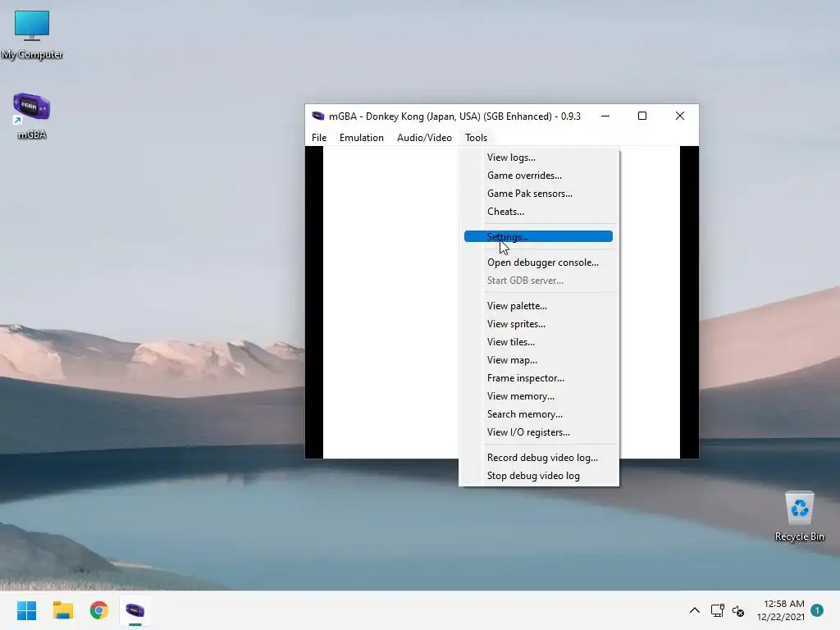
Task: Select Open debugger console...
Action: point(538,262)
